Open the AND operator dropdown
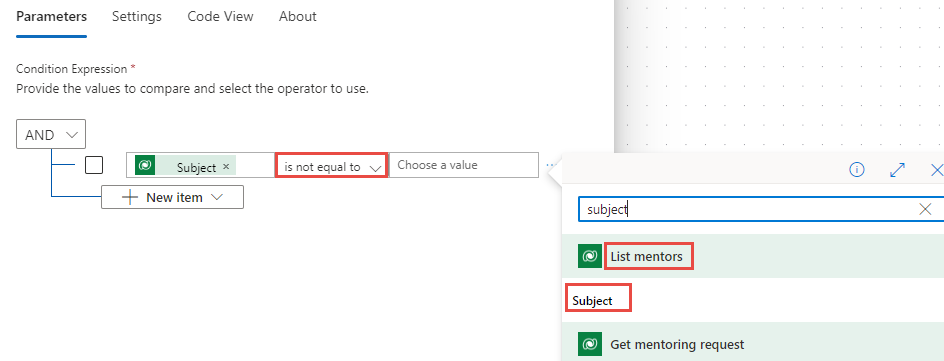The width and height of the screenshot is (944, 361). (x=51, y=134)
